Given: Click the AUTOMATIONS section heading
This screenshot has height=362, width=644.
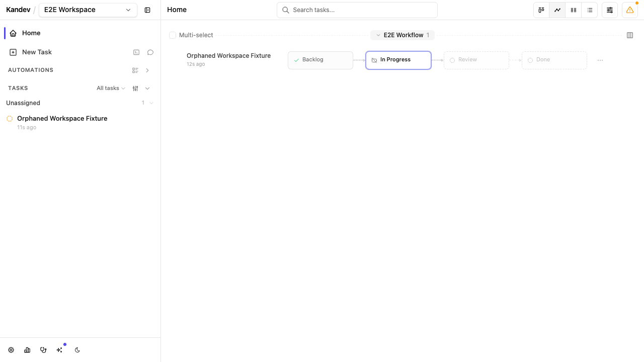Looking at the screenshot, I should tap(31, 70).
